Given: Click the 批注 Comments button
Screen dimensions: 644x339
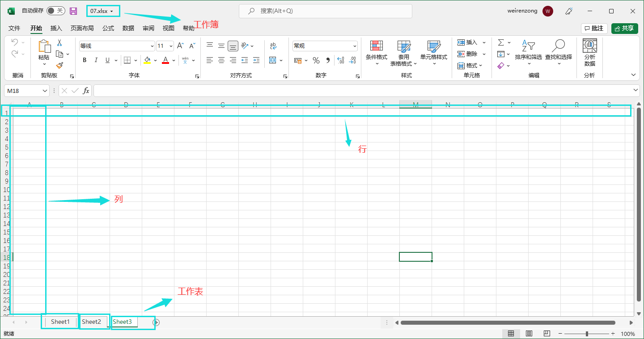Looking at the screenshot, I should click(594, 29).
